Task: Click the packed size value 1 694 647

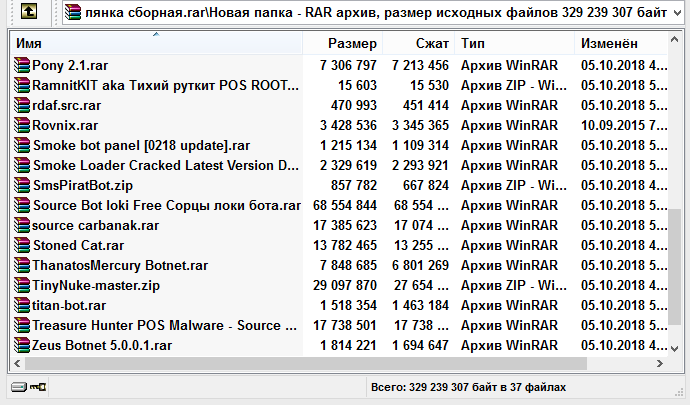Action: click(420, 346)
